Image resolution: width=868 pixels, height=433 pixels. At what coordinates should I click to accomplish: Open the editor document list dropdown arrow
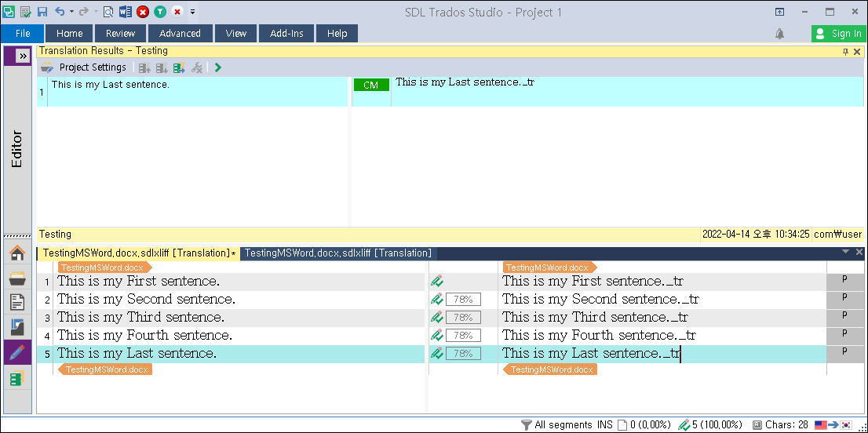(845, 252)
